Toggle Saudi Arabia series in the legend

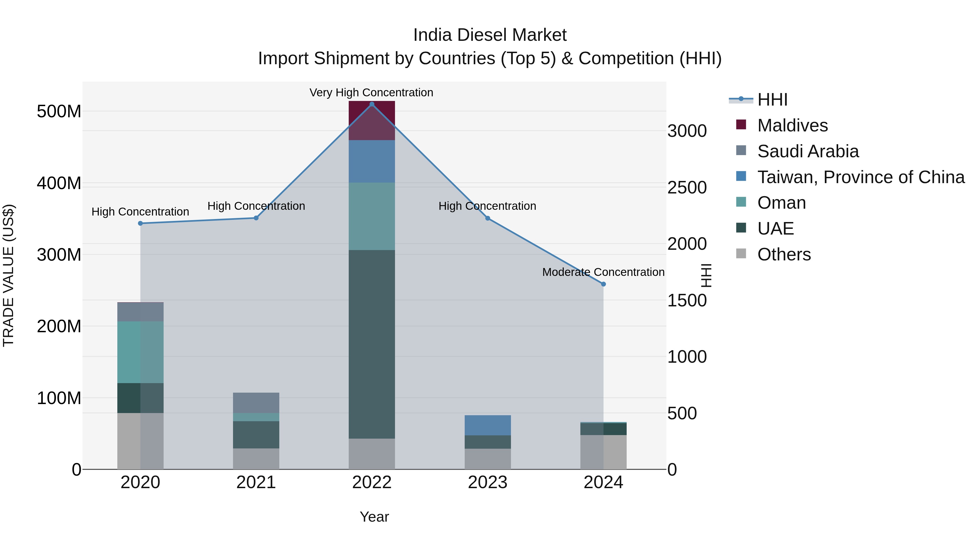797,151
